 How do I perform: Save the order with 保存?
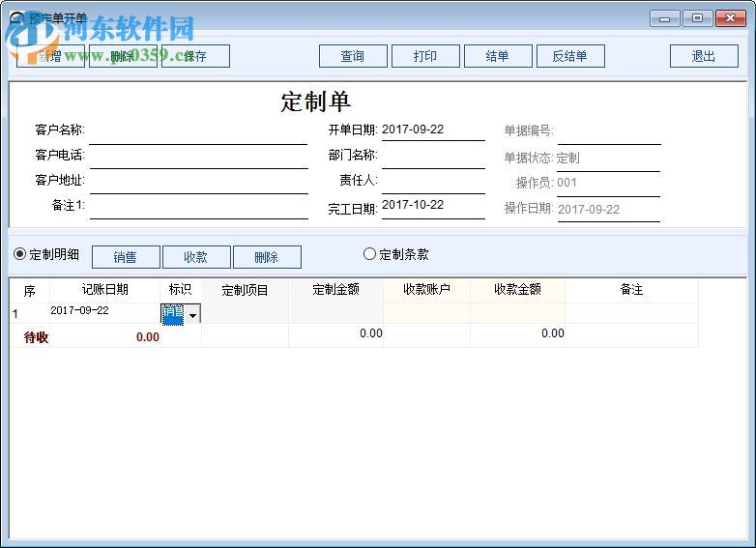pyautogui.click(x=195, y=56)
